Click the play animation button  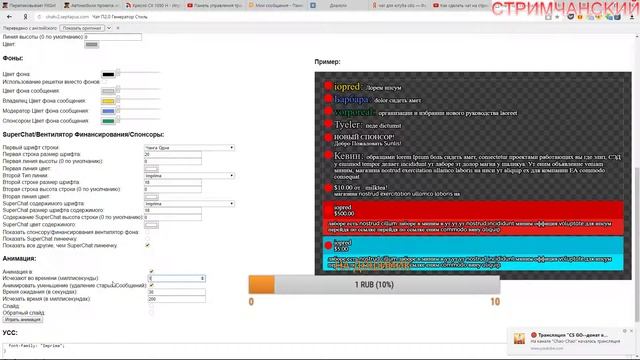pos(23,320)
